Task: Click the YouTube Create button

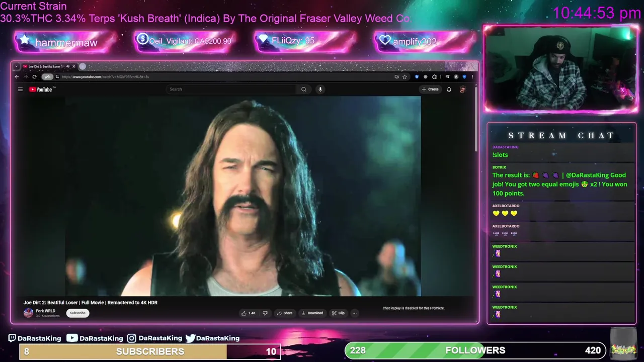Action: (x=430, y=89)
